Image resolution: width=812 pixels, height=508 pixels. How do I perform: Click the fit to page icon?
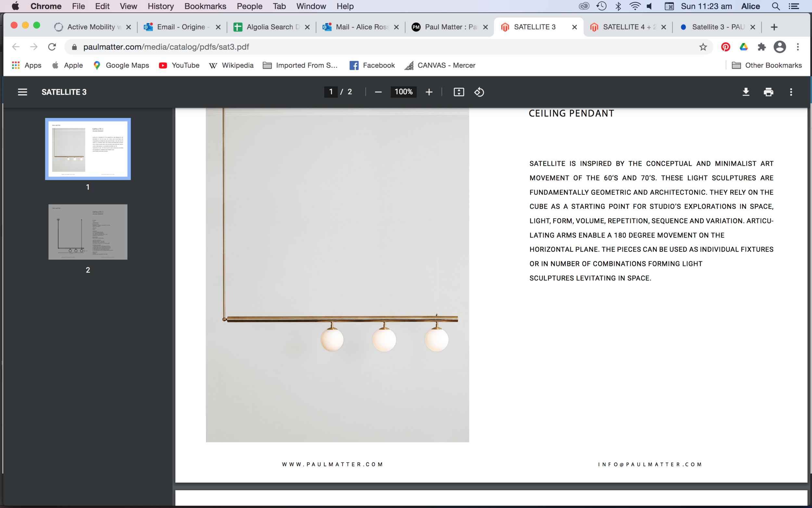[x=459, y=92]
